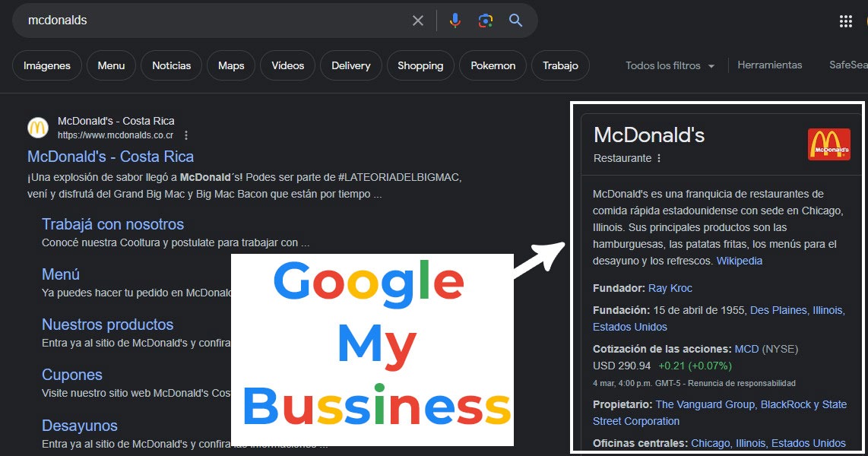Viewport: 868px width, 456px height.
Task: Open the McDonald's - Costa Rica result title
Action: click(x=111, y=157)
